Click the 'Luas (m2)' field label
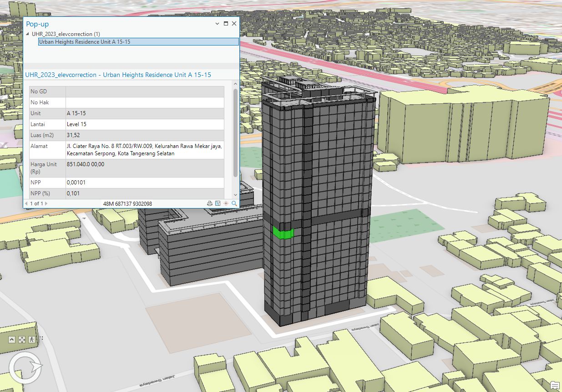Image resolution: width=562 pixels, height=392 pixels. pyautogui.click(x=42, y=135)
